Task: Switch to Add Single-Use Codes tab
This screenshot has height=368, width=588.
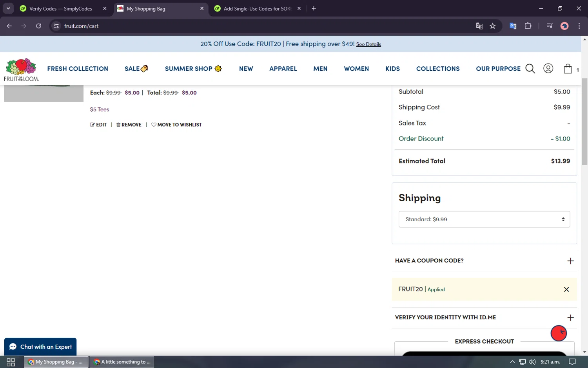Action: [x=258, y=9]
